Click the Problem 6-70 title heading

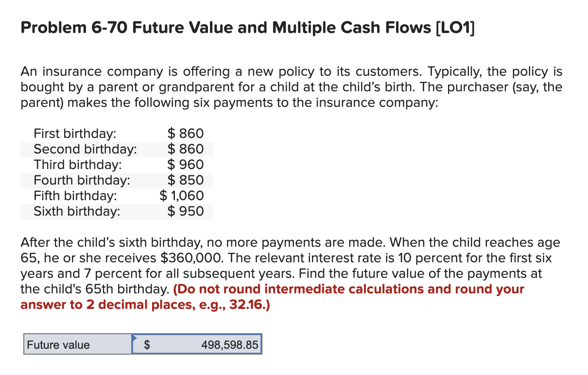coord(194,28)
